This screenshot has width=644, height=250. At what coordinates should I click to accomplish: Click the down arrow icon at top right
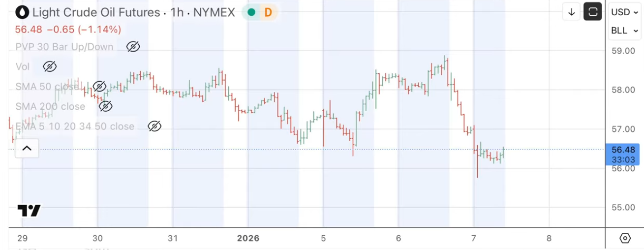tap(572, 12)
